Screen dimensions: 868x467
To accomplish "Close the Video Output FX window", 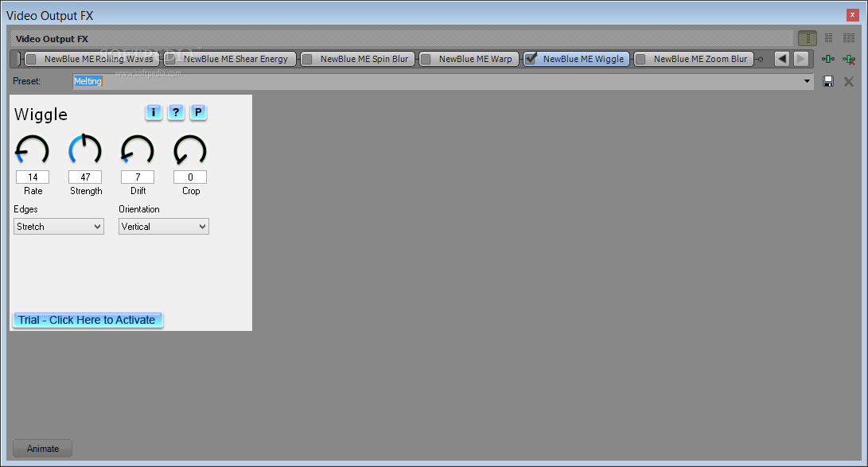I will coord(853,15).
